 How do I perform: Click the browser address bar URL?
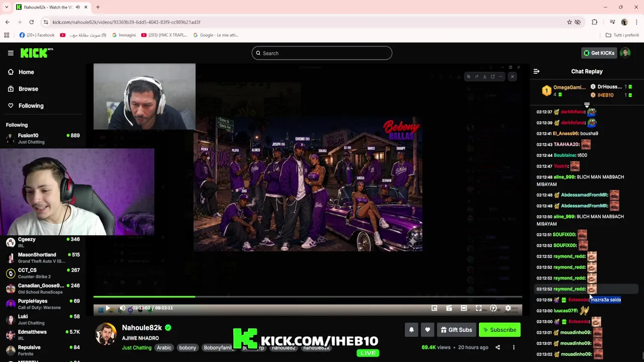point(126,22)
